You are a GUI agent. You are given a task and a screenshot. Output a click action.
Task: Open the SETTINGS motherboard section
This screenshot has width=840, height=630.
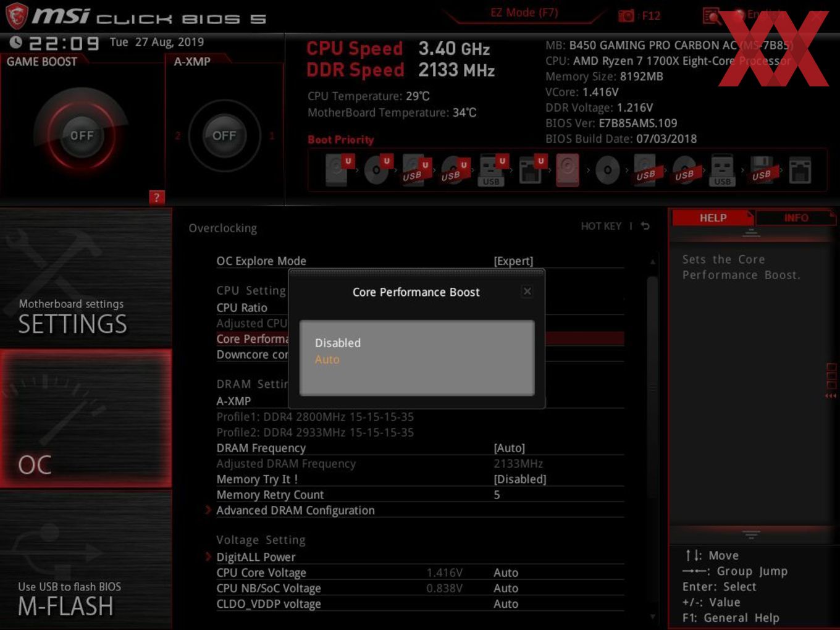point(86,278)
